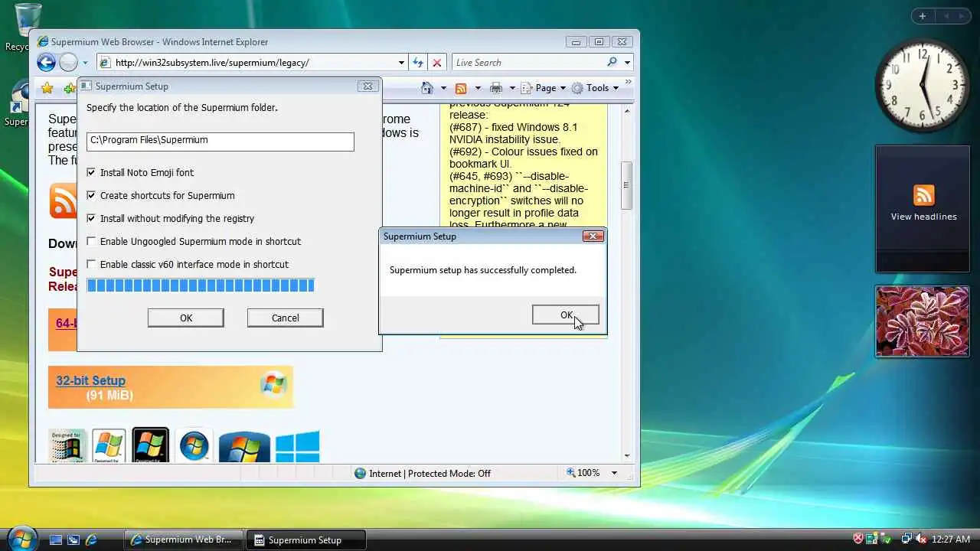Click the analog clock sidebar gadget

923,86
